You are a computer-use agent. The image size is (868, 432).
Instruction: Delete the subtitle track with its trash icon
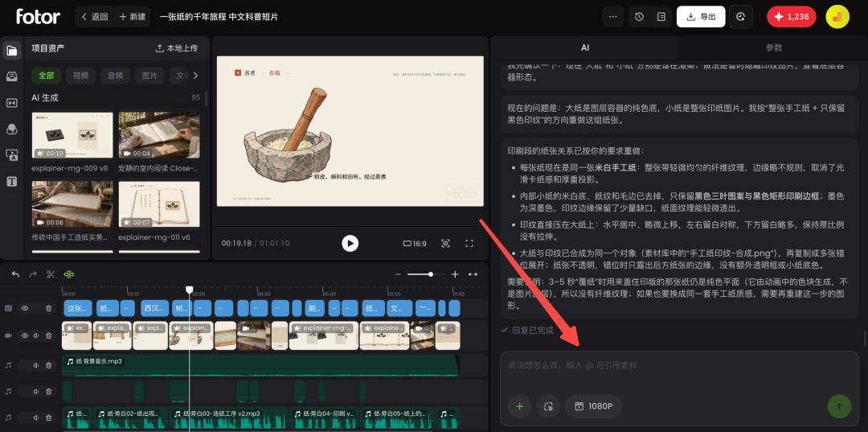click(x=49, y=308)
